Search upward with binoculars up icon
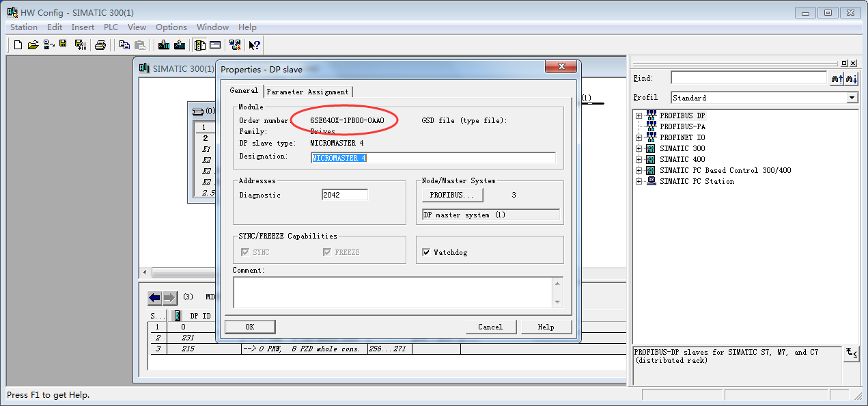 tap(837, 79)
